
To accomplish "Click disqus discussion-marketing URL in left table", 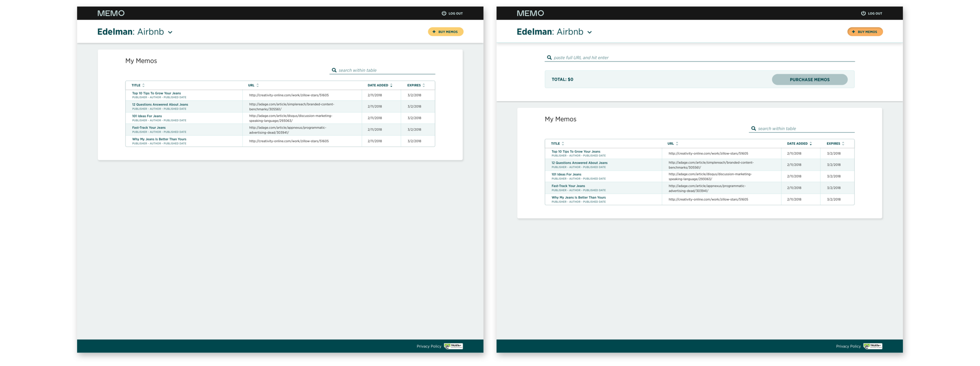I will pyautogui.click(x=291, y=118).
